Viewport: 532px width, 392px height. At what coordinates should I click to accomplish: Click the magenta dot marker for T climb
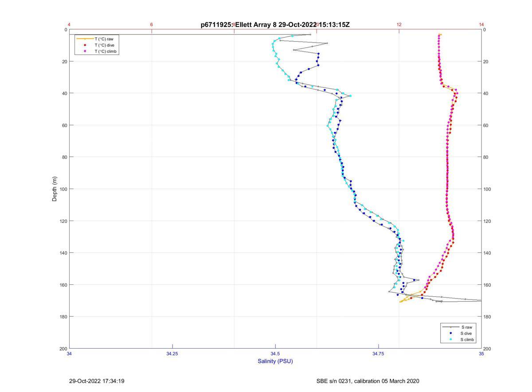click(x=85, y=51)
